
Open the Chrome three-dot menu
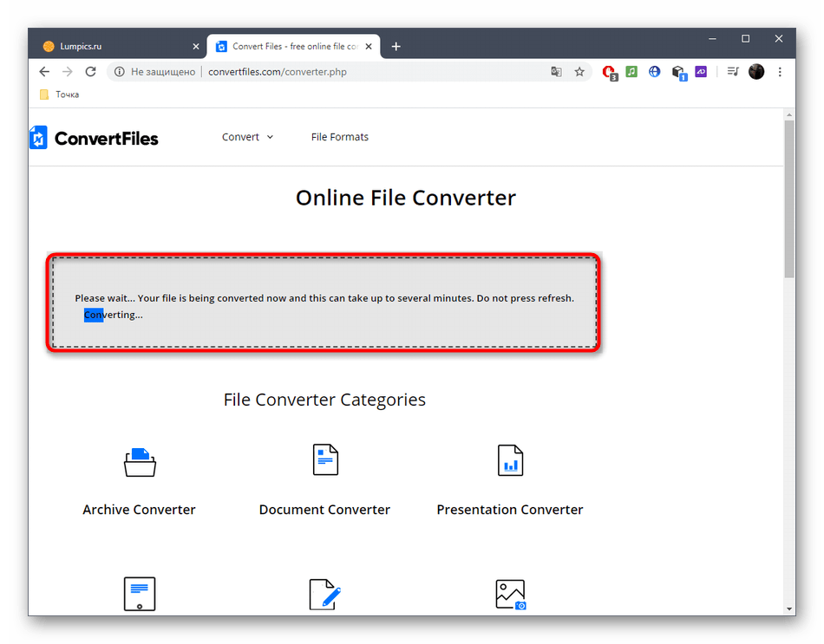pyautogui.click(x=779, y=72)
